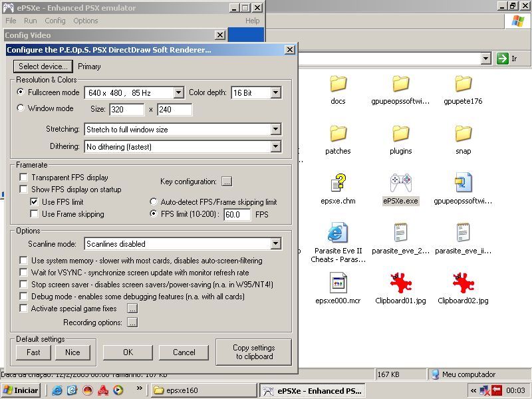Select the Clipboard01.jpg image icon
This screenshot has height=399, width=532.
click(401, 283)
